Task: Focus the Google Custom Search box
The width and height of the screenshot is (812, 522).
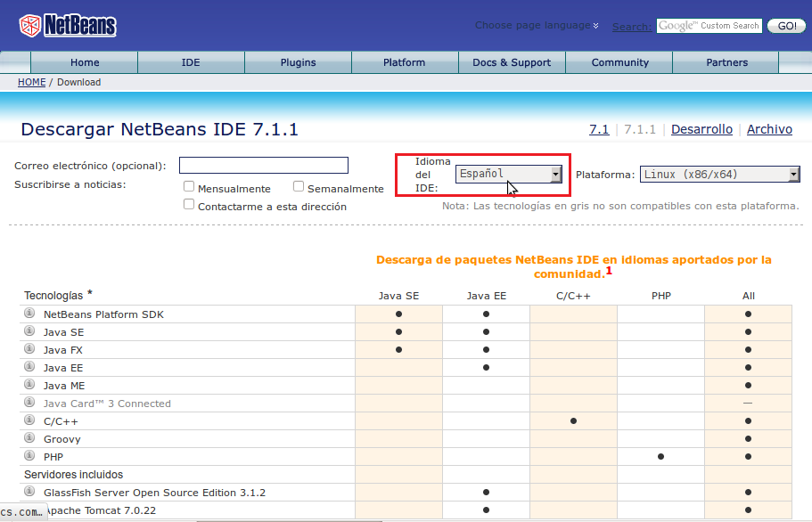Action: [x=709, y=26]
